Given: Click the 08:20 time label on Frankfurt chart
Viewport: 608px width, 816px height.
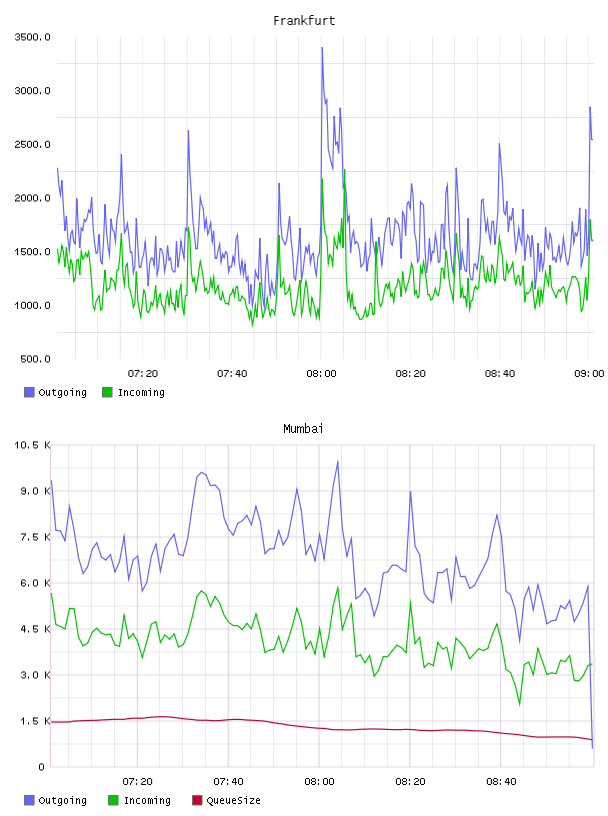Looking at the screenshot, I should pos(410,374).
